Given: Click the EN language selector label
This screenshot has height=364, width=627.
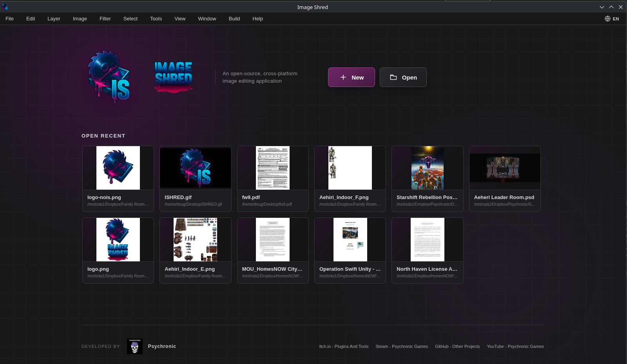Looking at the screenshot, I should [616, 19].
